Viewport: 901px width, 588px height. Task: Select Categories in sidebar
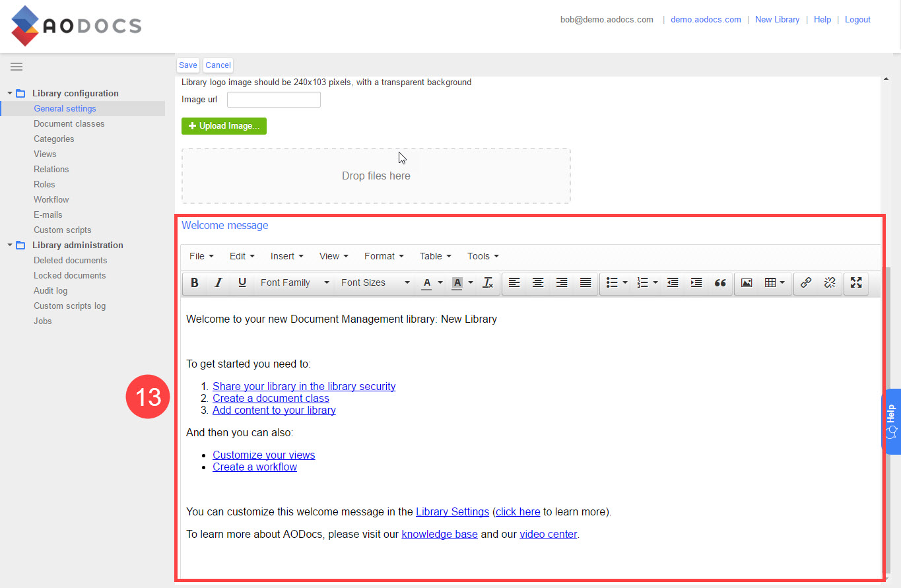point(54,139)
